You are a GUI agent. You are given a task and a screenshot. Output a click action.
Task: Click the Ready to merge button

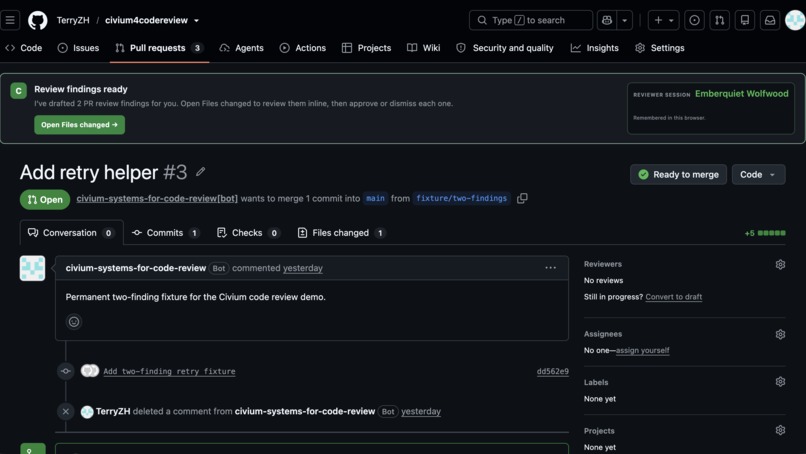point(678,174)
